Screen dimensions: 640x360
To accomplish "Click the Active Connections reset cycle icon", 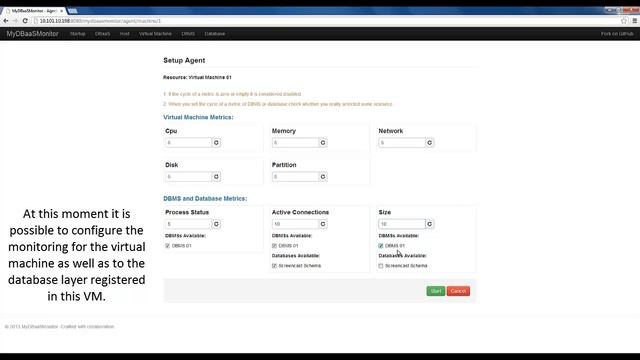I will 323,224.
